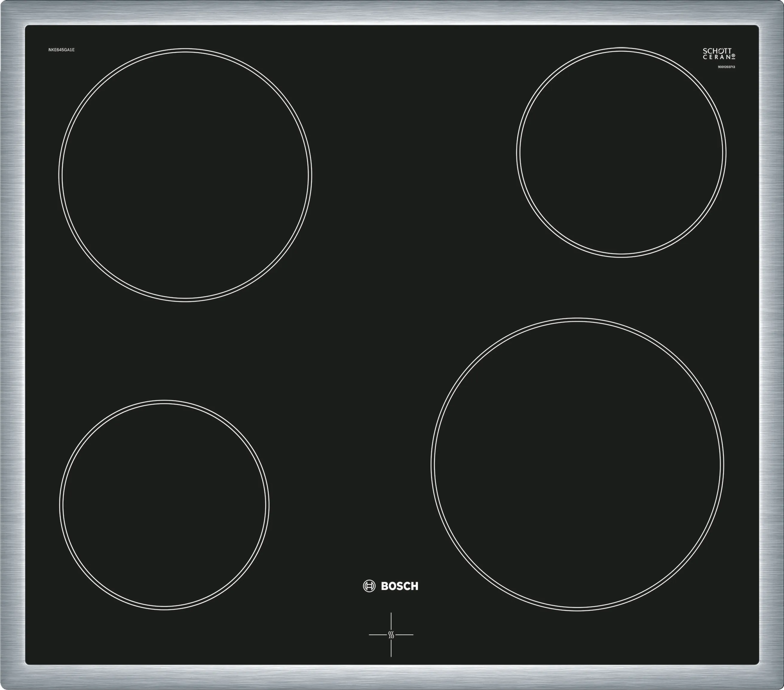784x690 pixels.
Task: Select the large top-left cooking zone
Action: click(185, 175)
